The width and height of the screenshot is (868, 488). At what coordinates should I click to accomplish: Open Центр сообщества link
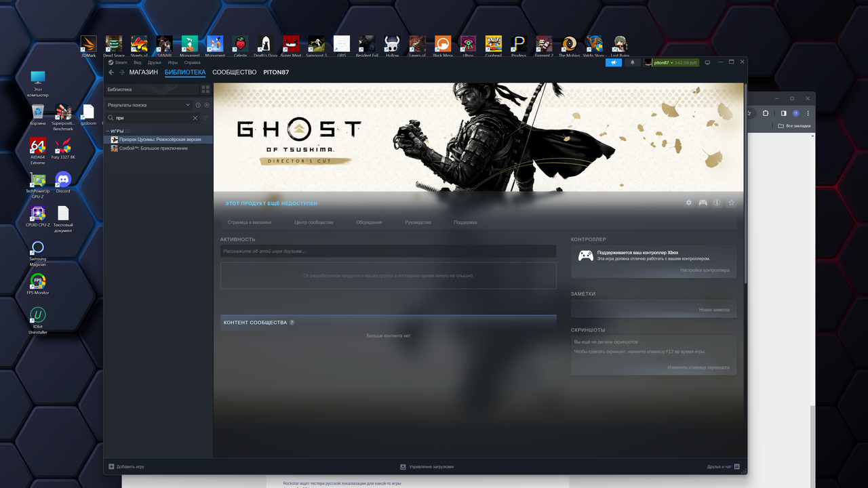click(314, 222)
